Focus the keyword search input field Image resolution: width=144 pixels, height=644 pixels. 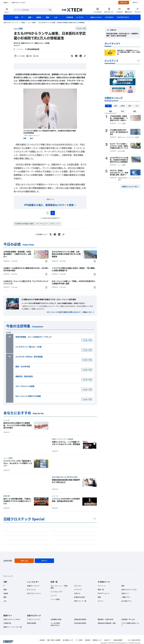(31, 10)
